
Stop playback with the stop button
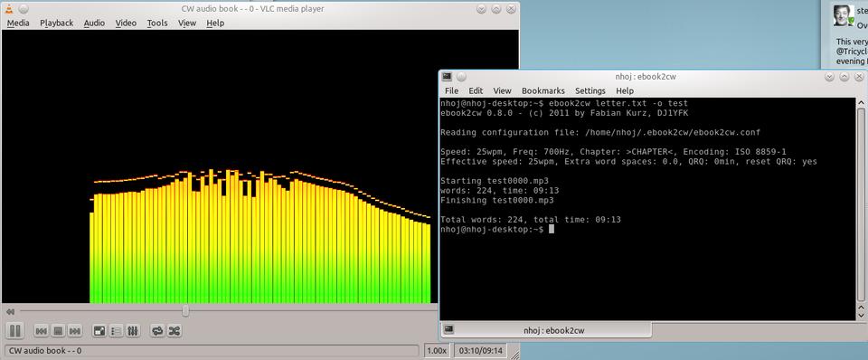58,331
